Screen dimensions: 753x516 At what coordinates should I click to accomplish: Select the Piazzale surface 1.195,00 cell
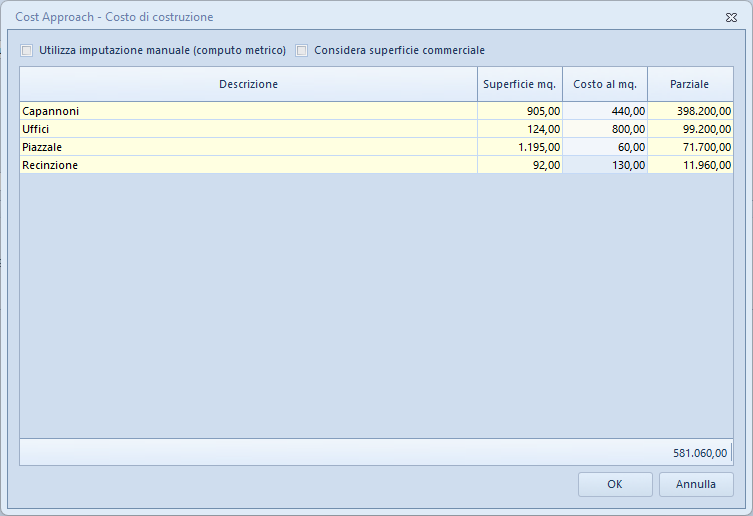[520, 147]
